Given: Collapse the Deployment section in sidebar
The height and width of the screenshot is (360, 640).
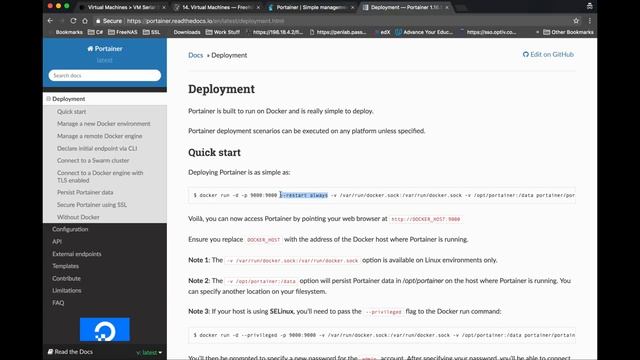Looking at the screenshot, I should 49,99.
